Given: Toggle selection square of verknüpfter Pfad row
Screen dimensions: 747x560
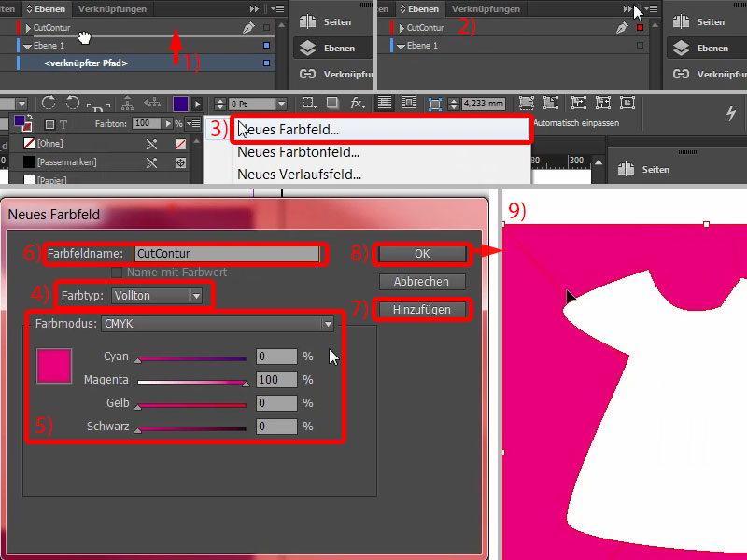Looking at the screenshot, I should 267,63.
